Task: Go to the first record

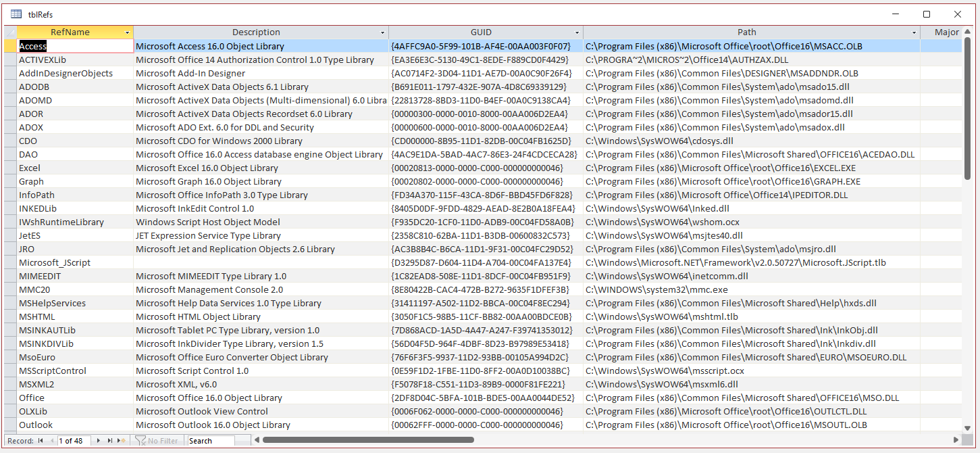Action: 40,441
